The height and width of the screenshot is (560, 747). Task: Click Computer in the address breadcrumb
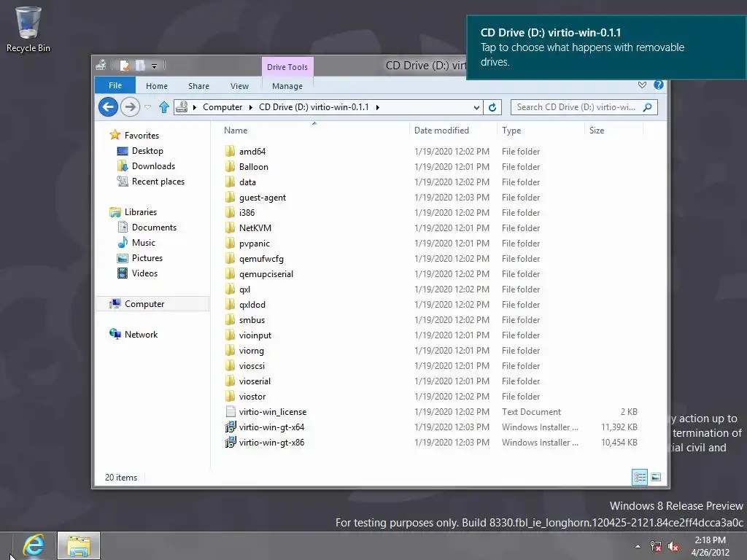pyautogui.click(x=222, y=107)
